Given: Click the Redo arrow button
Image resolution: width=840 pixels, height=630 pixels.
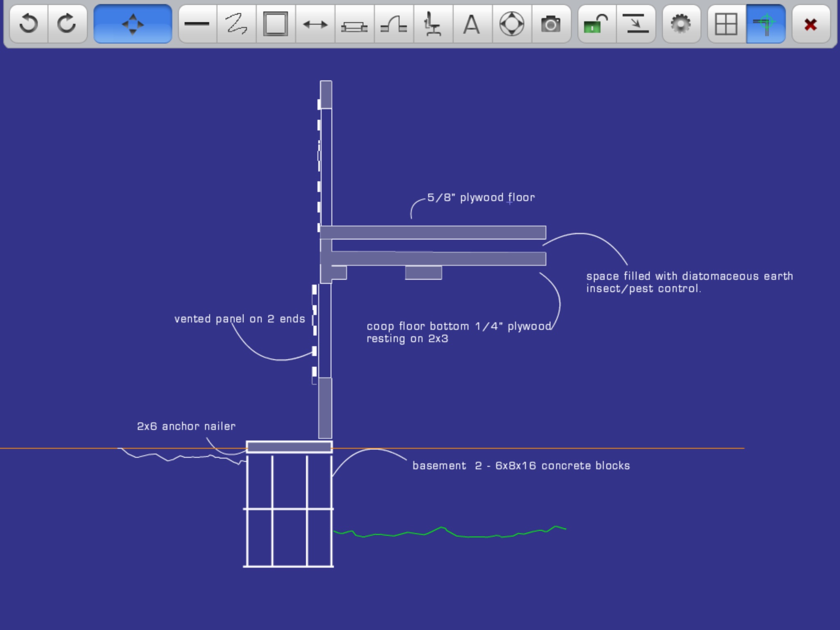Looking at the screenshot, I should point(67,24).
